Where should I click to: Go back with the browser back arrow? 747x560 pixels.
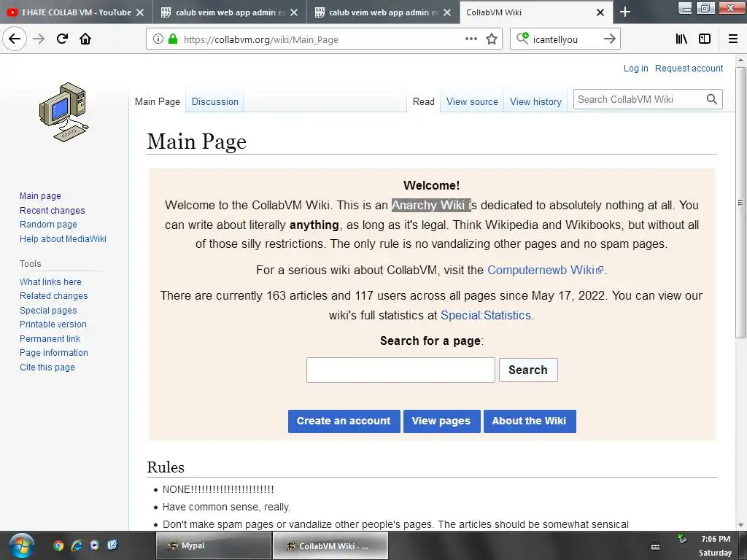click(15, 39)
